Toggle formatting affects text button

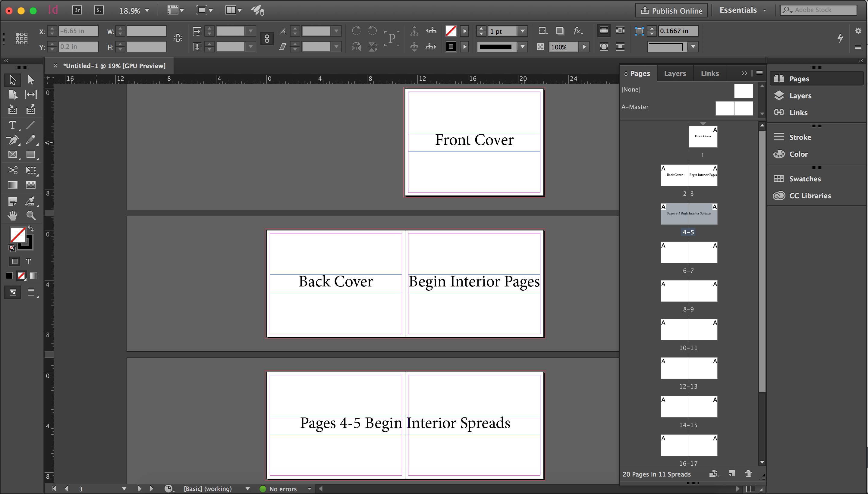click(28, 261)
